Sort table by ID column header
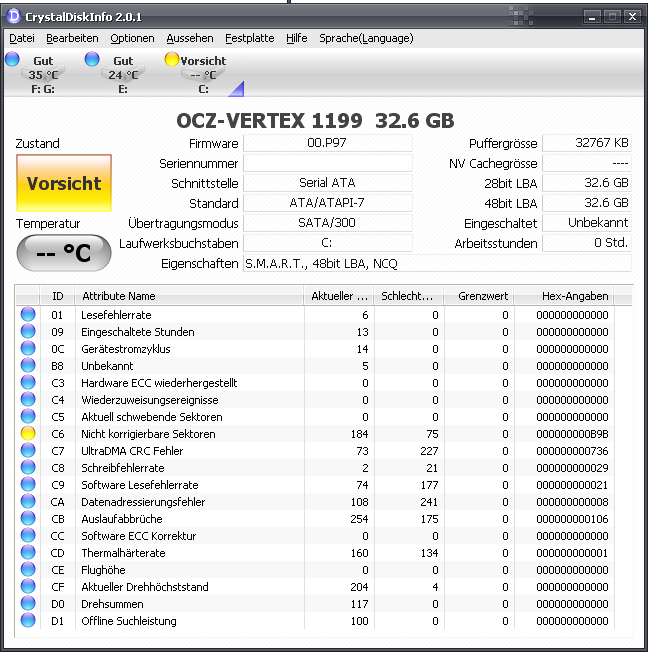Screen dimensions: 648x652 tap(57, 296)
